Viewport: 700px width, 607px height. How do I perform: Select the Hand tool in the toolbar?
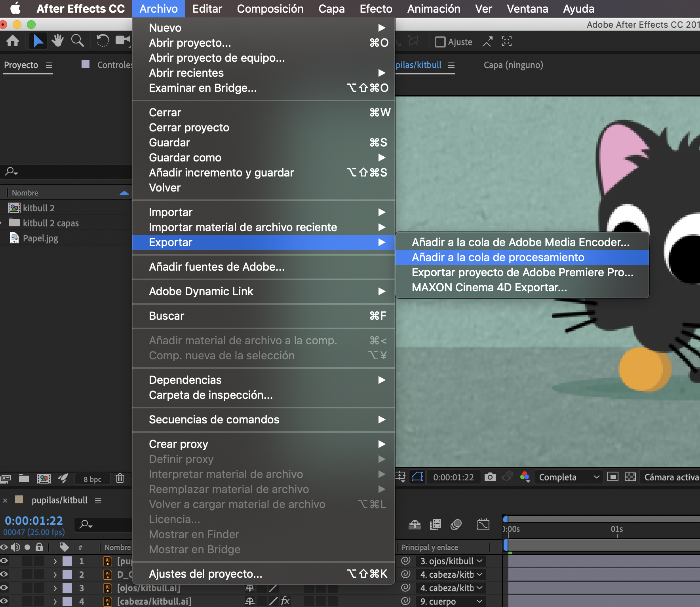(x=58, y=41)
